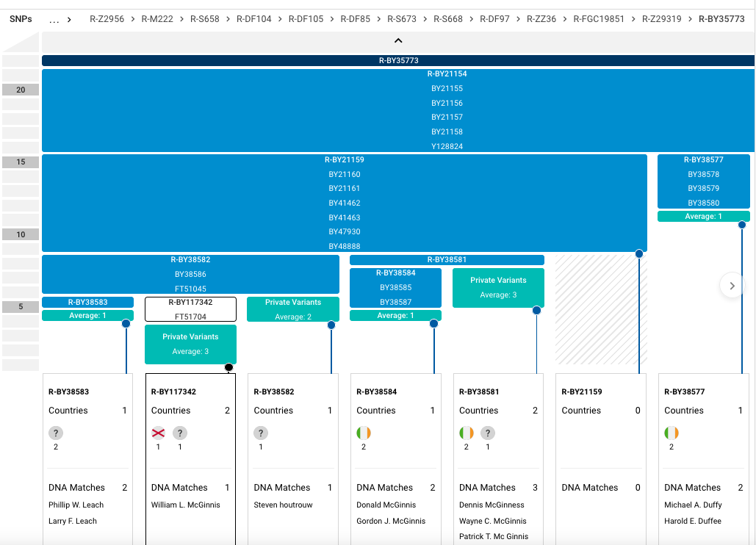Click Average: 1 bar under R-BY38577

(703, 217)
